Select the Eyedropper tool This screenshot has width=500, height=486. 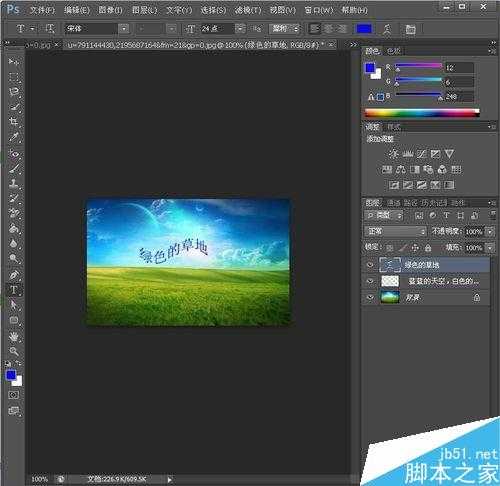[14, 137]
